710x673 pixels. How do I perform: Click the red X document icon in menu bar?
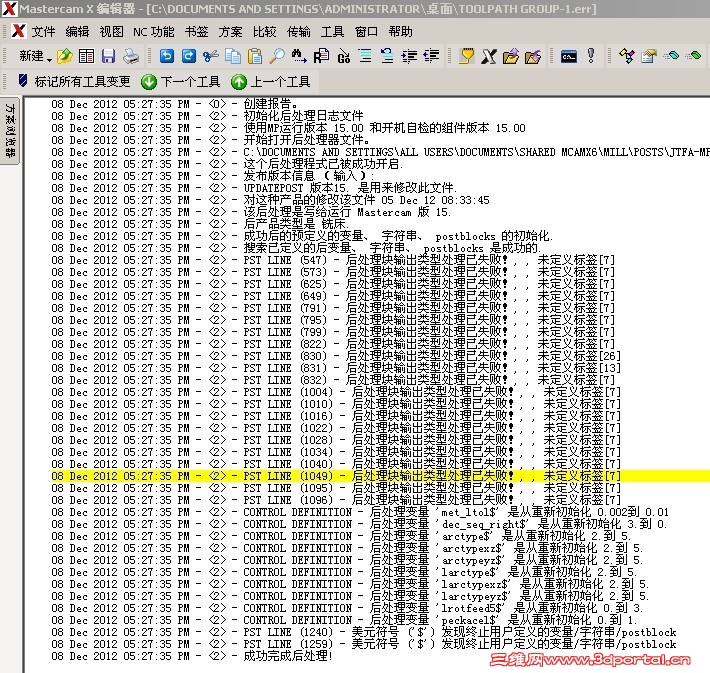point(19,31)
